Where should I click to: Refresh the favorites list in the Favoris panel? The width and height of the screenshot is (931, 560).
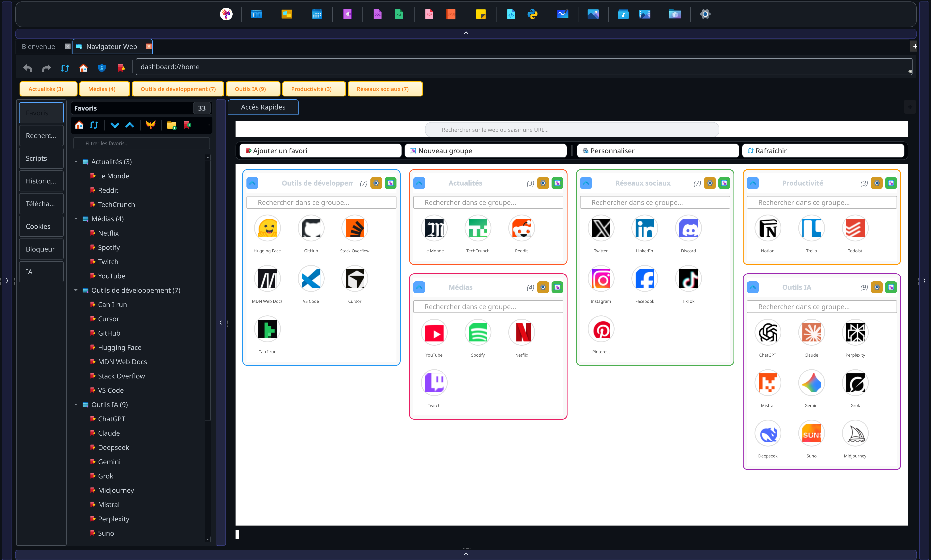click(94, 125)
